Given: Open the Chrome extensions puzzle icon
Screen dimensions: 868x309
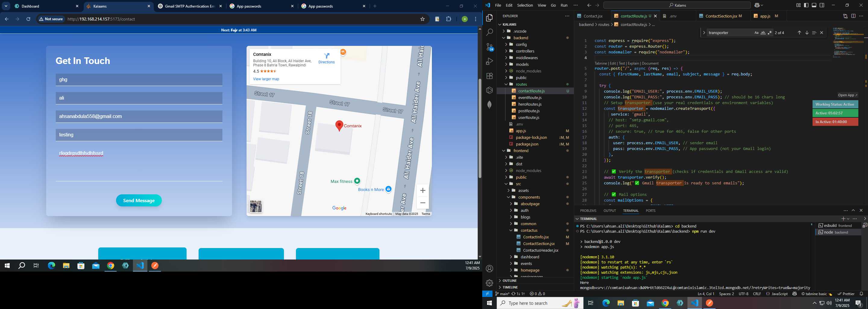Looking at the screenshot, I should tap(448, 19).
